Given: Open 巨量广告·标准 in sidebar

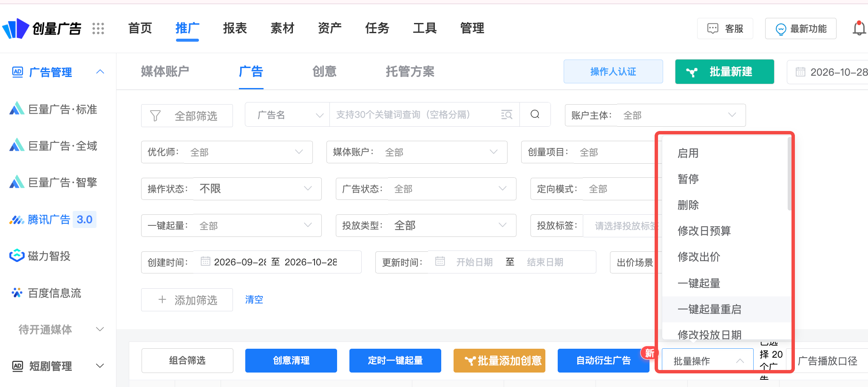Looking at the screenshot, I should click(54, 109).
